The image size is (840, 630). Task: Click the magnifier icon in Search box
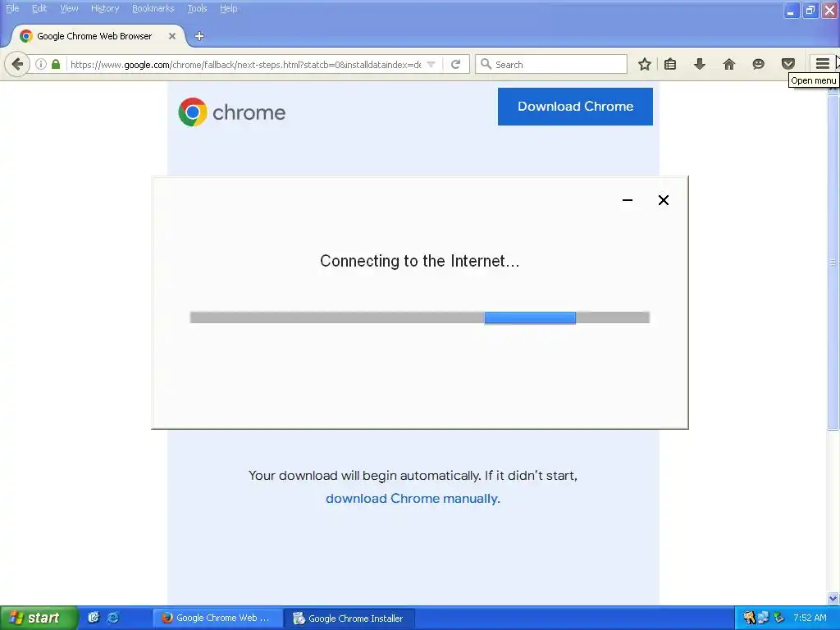click(x=486, y=64)
